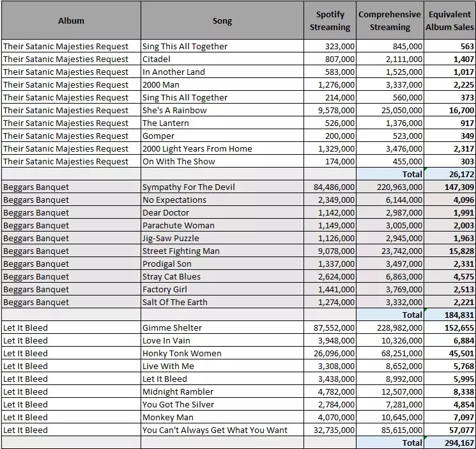
Task: Select the Citadel song cell
Action: [222, 59]
